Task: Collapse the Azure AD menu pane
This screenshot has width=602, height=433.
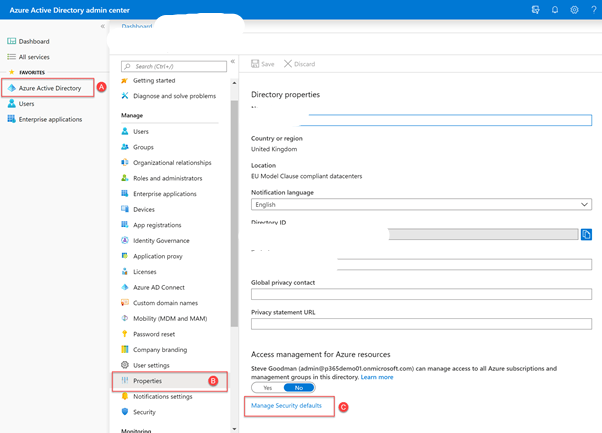Action: [x=233, y=61]
